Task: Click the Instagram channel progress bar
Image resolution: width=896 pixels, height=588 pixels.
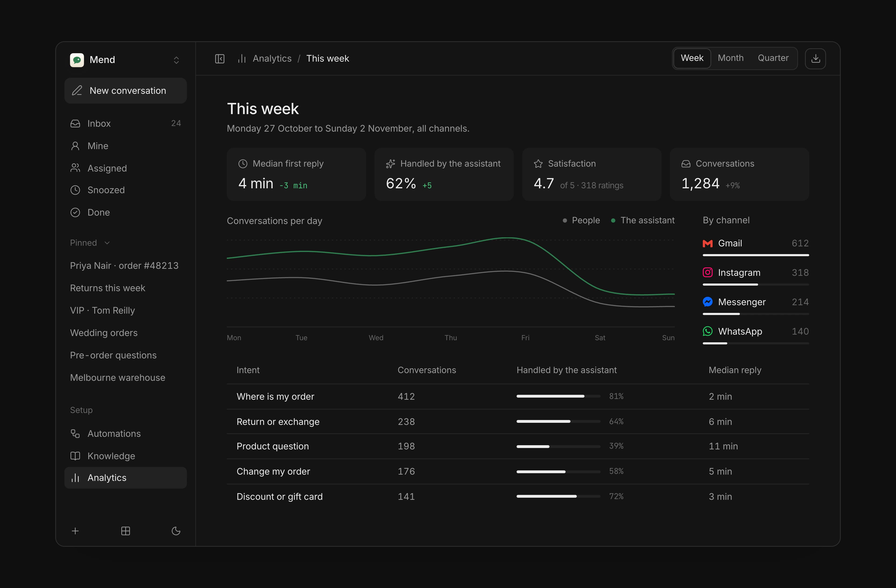Action: (x=756, y=285)
